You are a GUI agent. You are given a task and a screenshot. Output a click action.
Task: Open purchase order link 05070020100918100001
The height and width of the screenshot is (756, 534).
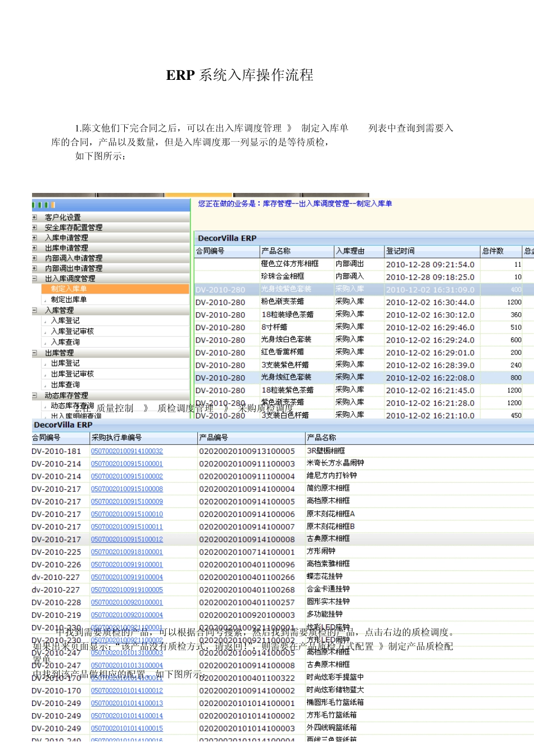pos(127,552)
